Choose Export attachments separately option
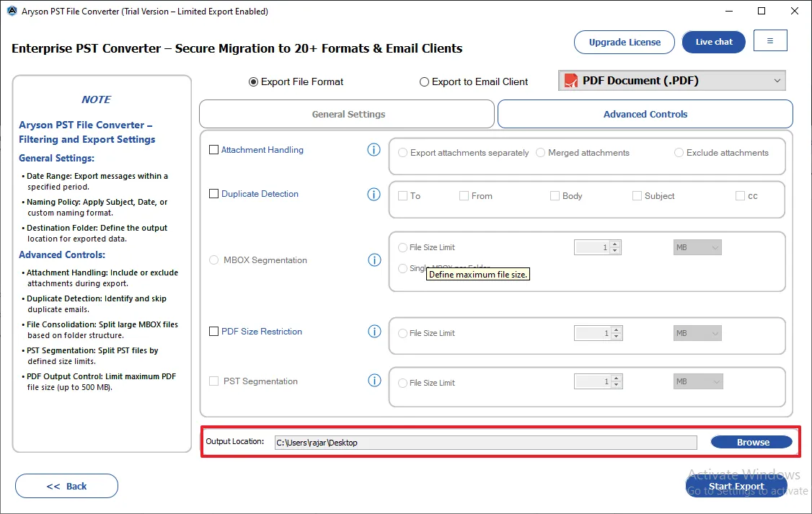 tap(402, 153)
